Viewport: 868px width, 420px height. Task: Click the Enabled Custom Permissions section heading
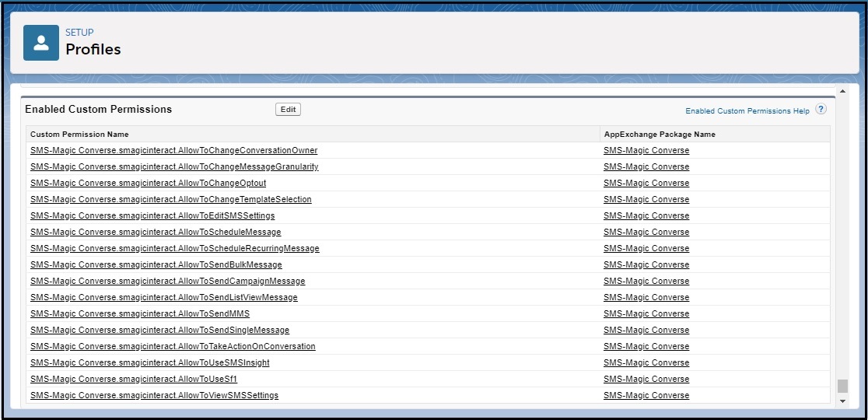[99, 110]
